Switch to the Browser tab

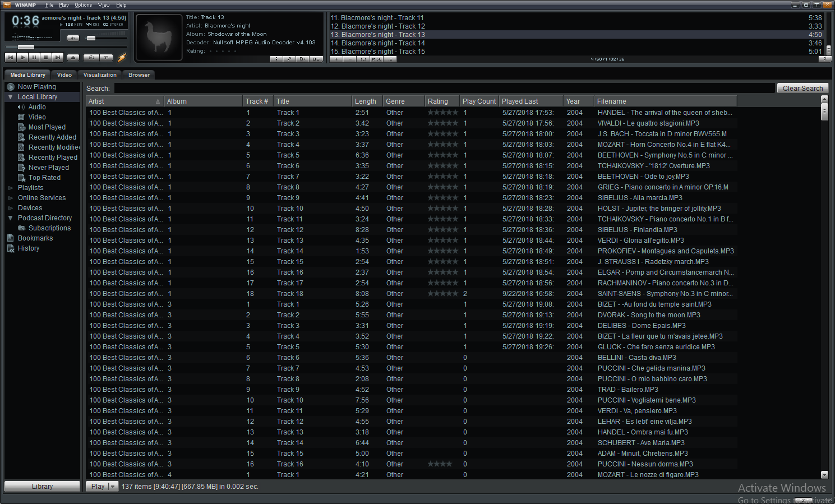tap(139, 75)
